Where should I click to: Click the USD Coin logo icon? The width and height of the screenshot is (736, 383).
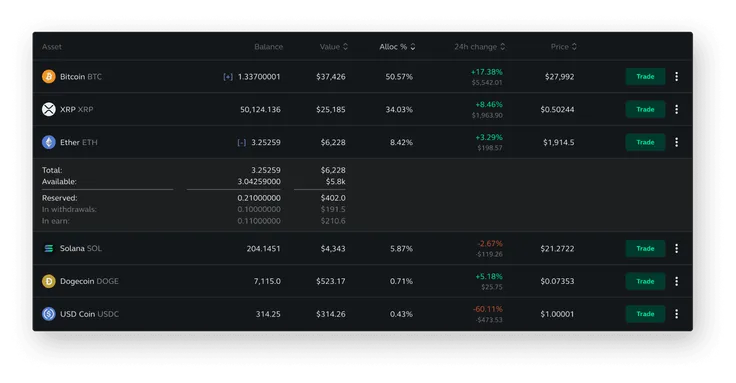pyautogui.click(x=49, y=314)
